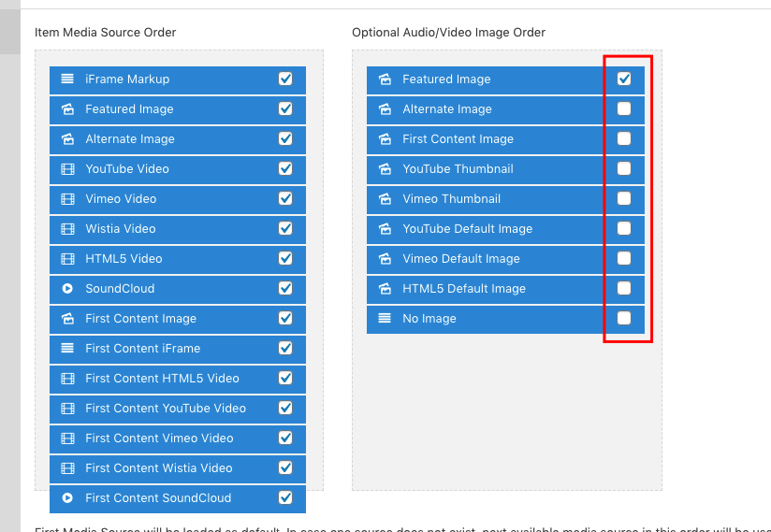Click the HTML5 Video film icon
This screenshot has width=771, height=532.
point(67,259)
